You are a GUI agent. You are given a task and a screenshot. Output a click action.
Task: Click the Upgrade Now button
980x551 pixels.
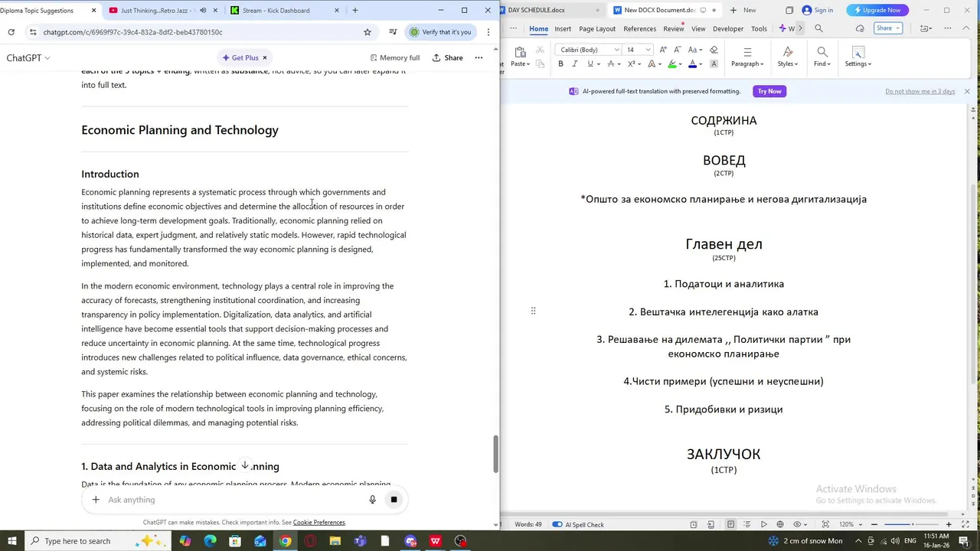click(x=877, y=10)
